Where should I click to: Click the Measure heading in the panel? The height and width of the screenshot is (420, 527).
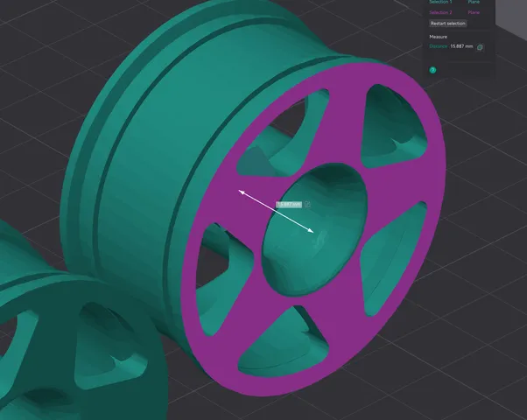point(439,37)
